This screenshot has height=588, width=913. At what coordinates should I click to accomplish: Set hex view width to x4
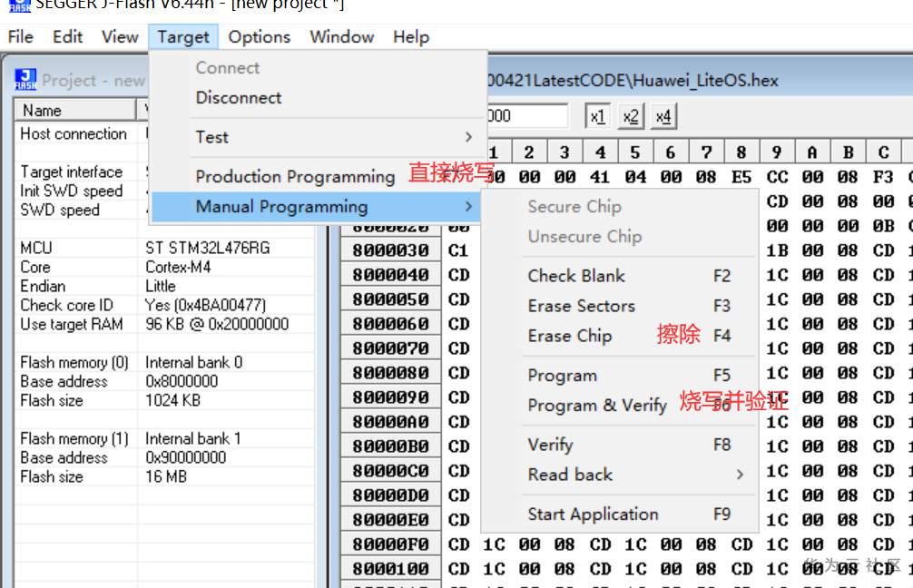(x=663, y=116)
